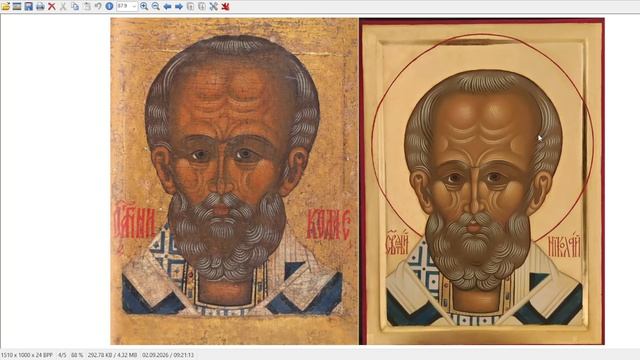Click the left icon painting of Saint Nicholas

[x=234, y=181]
